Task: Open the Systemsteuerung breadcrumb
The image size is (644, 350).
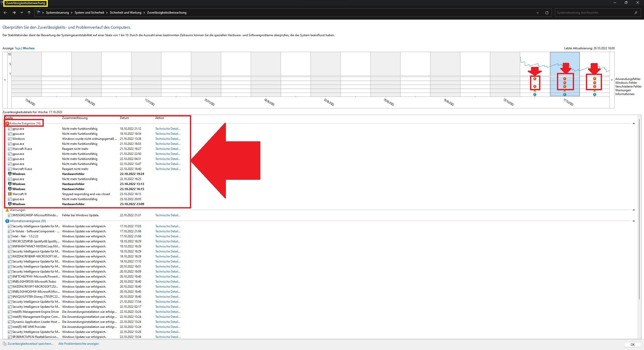Action: tap(57, 13)
